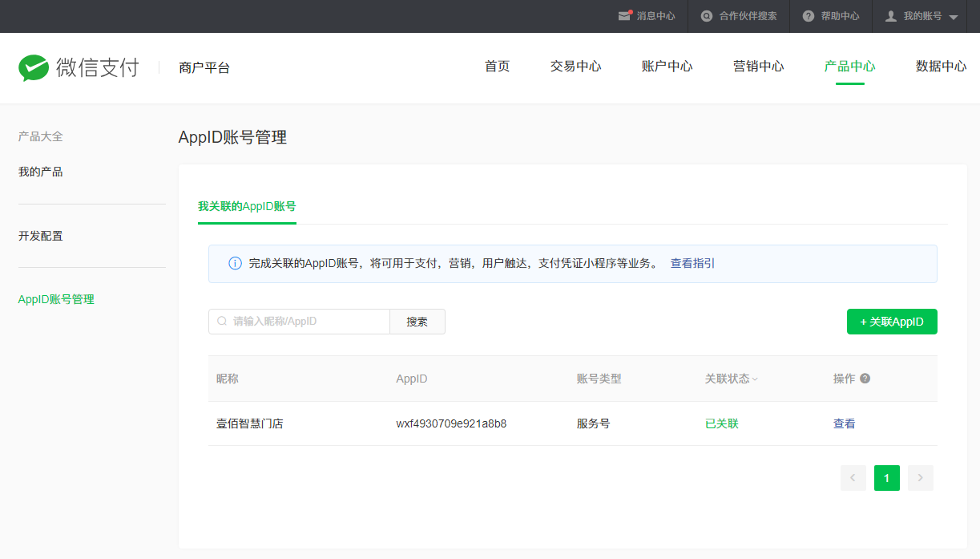Click the search magnifier icon in input box

click(x=222, y=322)
